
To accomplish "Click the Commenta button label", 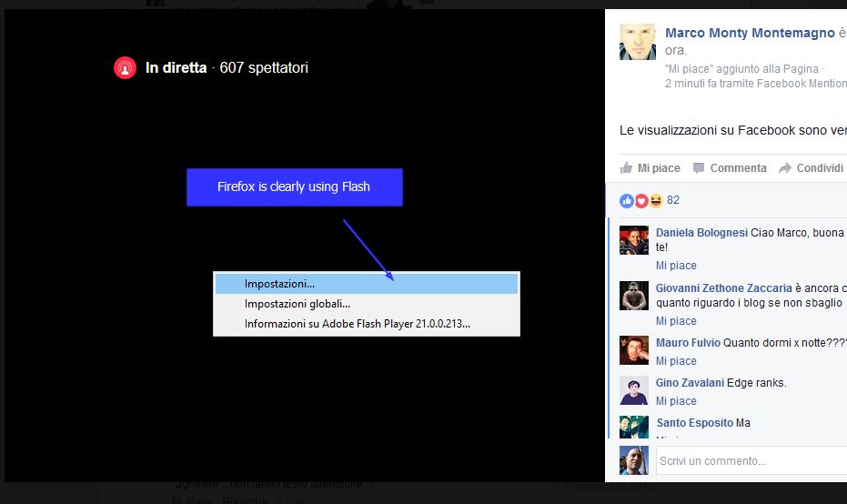I will [x=738, y=168].
